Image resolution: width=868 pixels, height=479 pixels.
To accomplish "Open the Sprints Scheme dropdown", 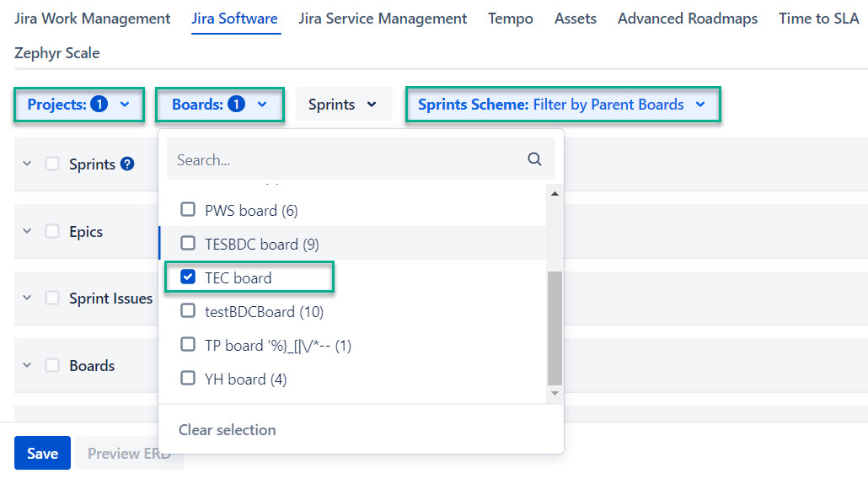I will click(x=561, y=105).
